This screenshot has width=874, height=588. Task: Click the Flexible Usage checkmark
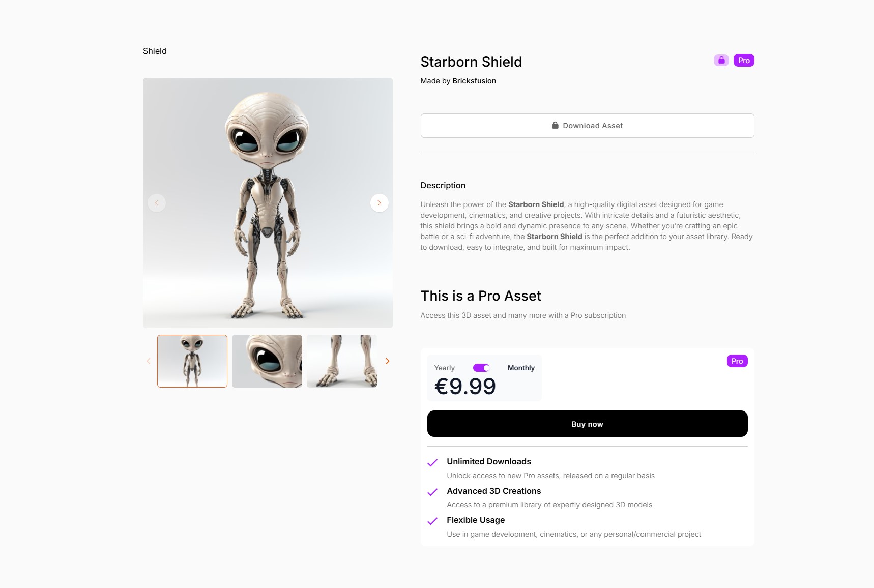(432, 521)
